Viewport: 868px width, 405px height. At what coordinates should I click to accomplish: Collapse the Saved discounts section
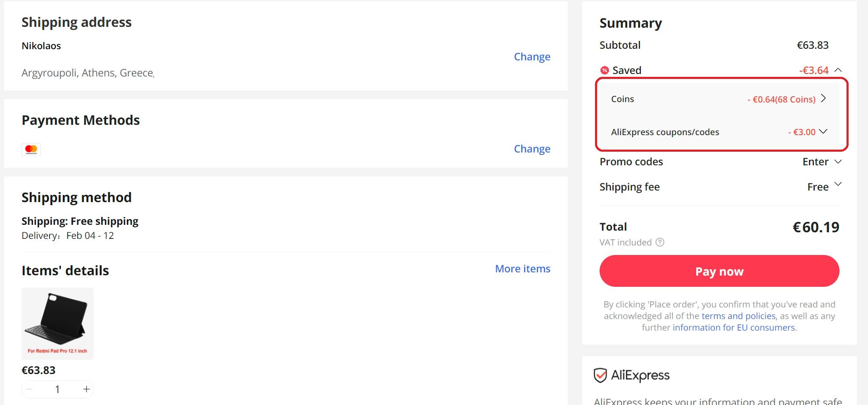(x=838, y=70)
